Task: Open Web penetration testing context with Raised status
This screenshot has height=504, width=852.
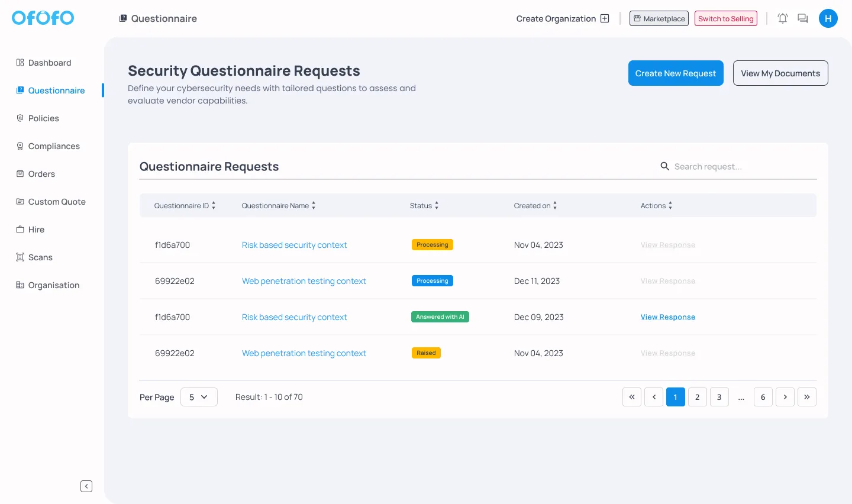Action: pos(304,353)
